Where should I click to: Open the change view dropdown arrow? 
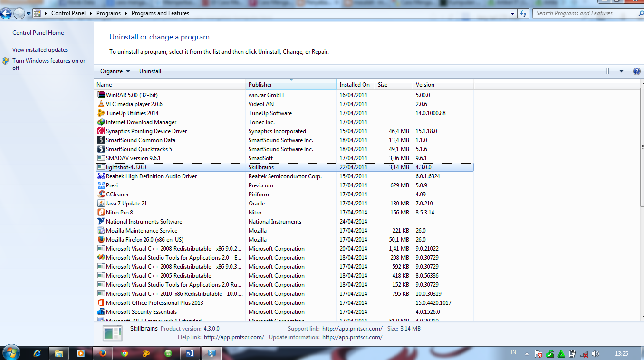pyautogui.click(x=621, y=71)
